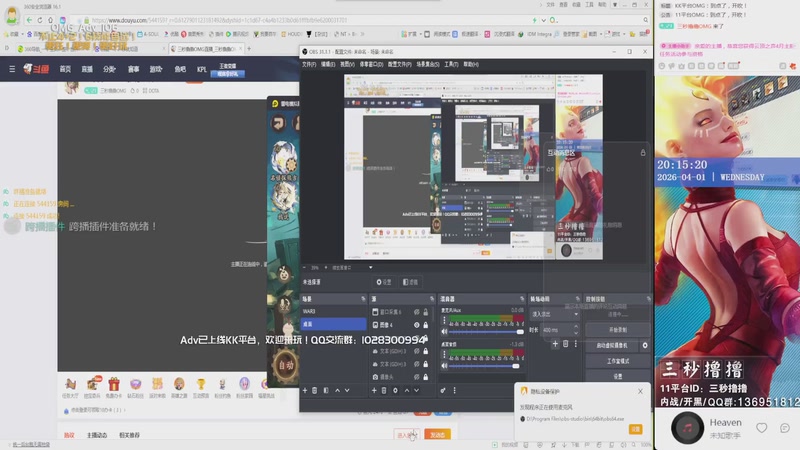Toggle lock on second 文本 (GDI+) 3 source
Screen dimensions: 800x450
pos(426,364)
